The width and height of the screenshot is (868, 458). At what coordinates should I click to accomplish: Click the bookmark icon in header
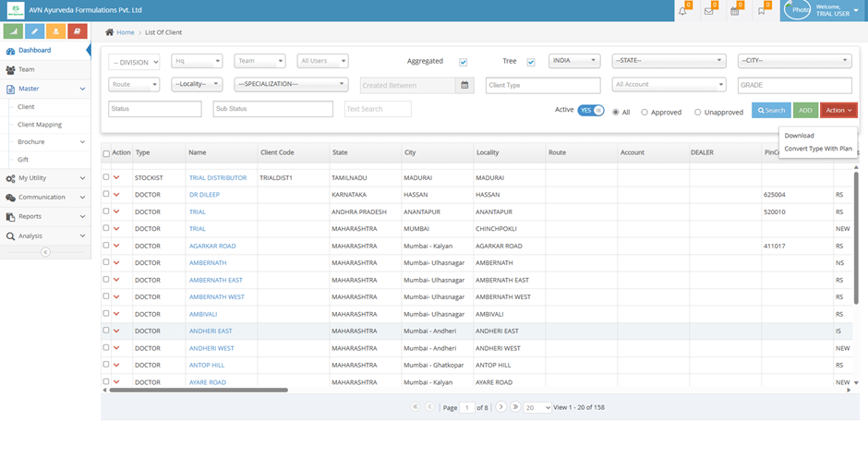click(x=762, y=11)
